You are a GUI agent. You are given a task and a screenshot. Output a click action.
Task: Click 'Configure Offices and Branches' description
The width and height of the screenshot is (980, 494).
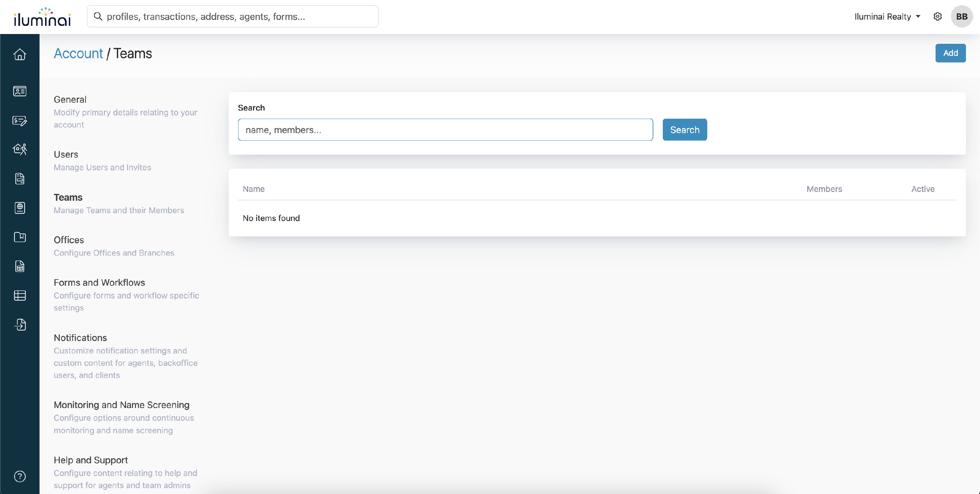(114, 253)
